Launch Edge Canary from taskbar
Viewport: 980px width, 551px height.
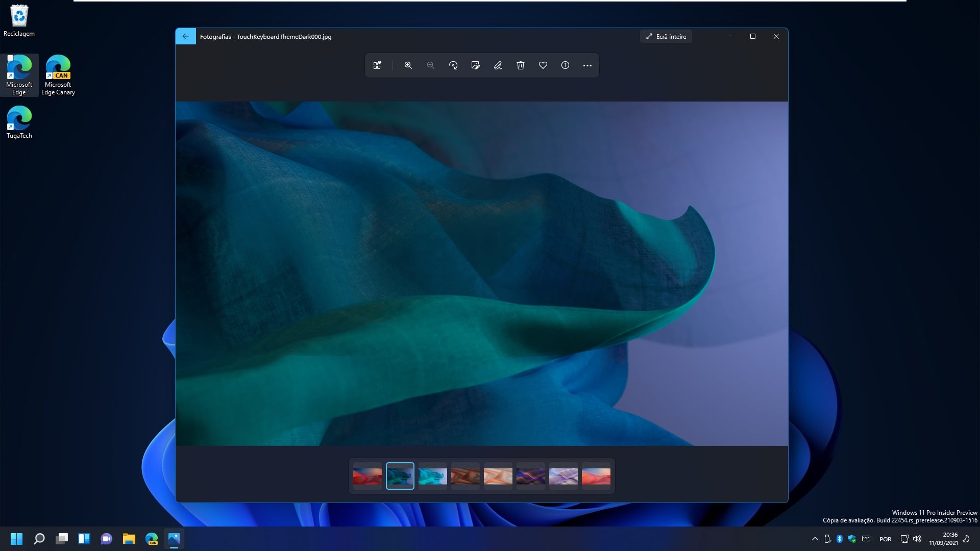coord(152,539)
